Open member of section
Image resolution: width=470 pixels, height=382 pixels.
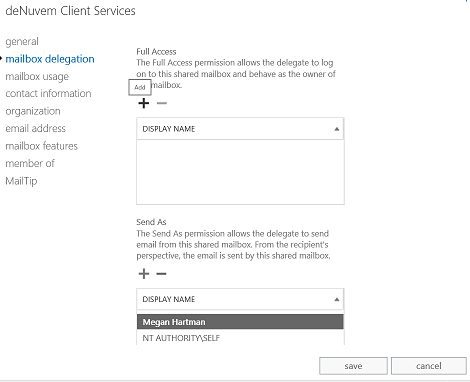[x=30, y=163]
